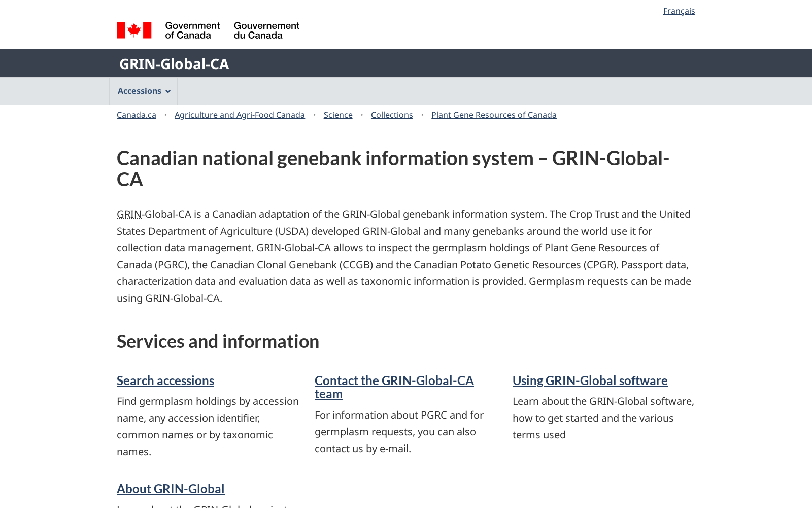Screen dimensions: 812x508
Task: Go to Canada.ca breadcrumb
Action: (x=137, y=115)
